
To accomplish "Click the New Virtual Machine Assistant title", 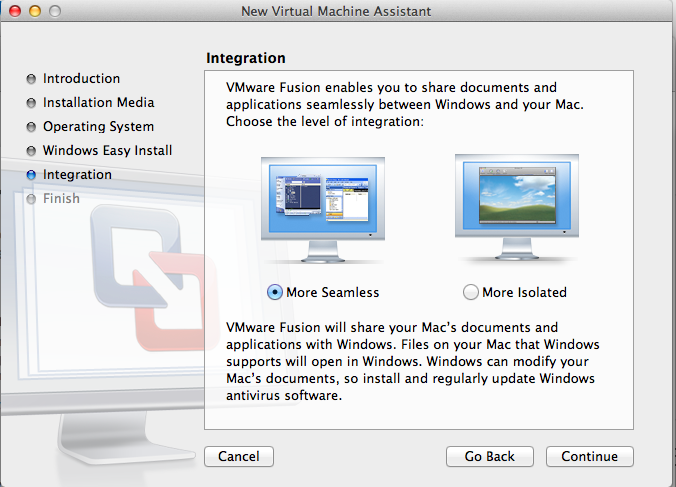I will pos(336,11).
